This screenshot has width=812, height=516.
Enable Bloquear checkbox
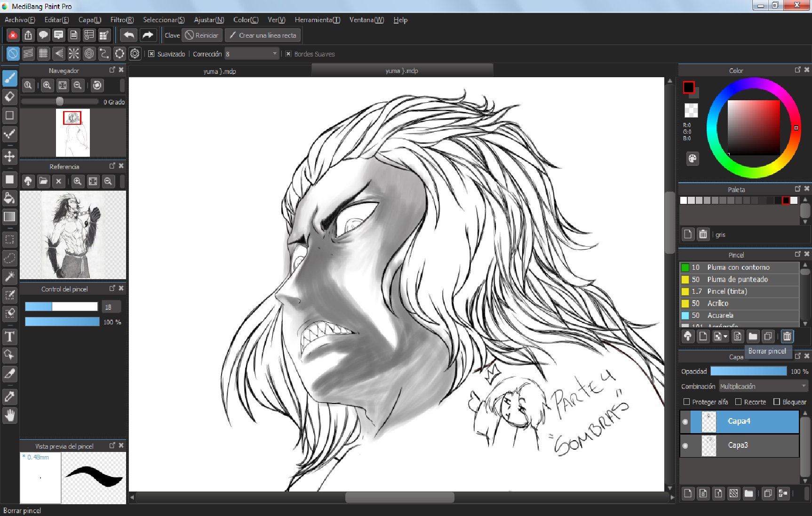777,402
